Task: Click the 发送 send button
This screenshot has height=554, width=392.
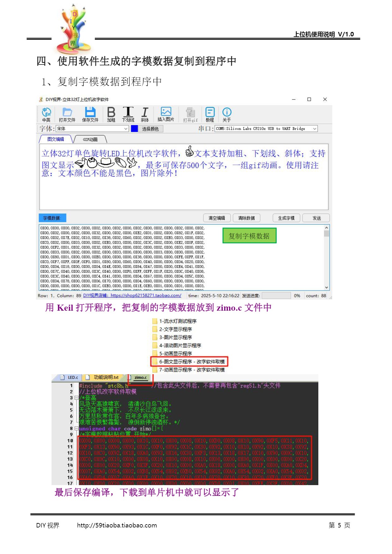Action: tap(316, 218)
